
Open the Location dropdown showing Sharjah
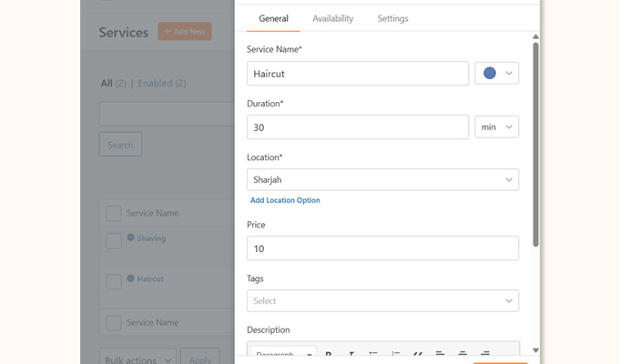[x=382, y=180]
